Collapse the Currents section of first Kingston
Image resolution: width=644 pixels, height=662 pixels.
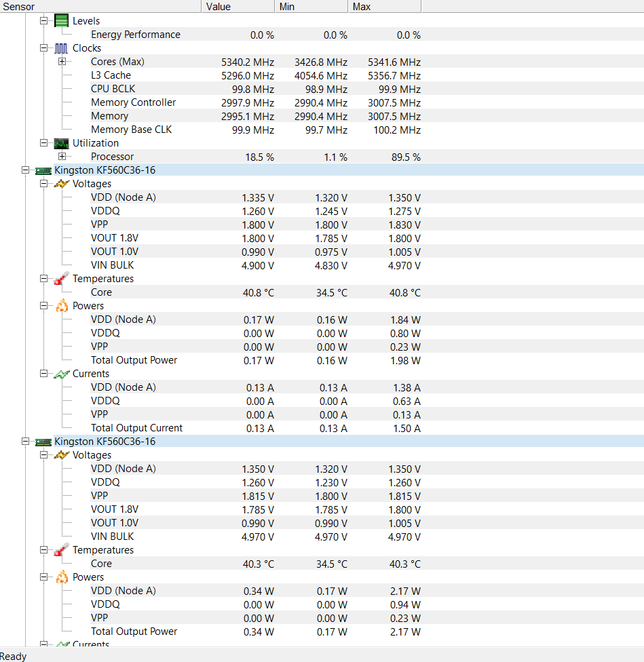(x=43, y=374)
